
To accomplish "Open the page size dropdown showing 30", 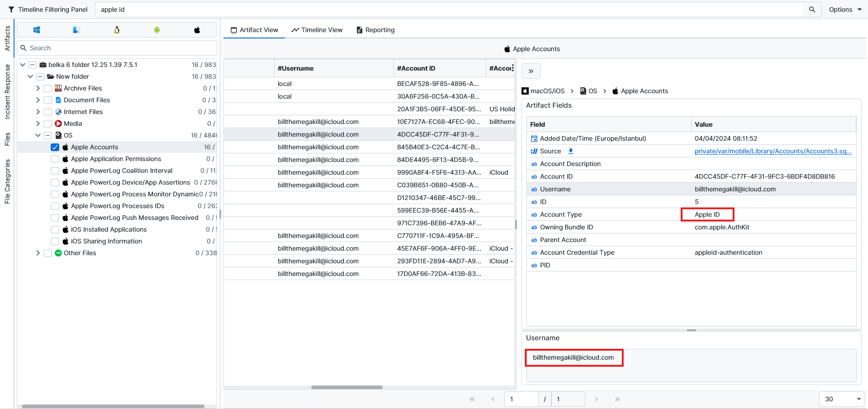I will pos(841,399).
